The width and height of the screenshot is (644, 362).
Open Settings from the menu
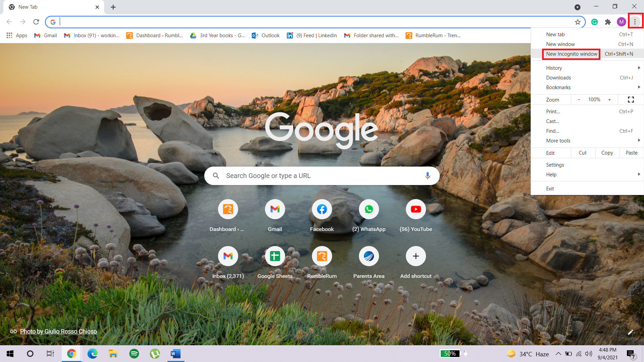(587, 165)
